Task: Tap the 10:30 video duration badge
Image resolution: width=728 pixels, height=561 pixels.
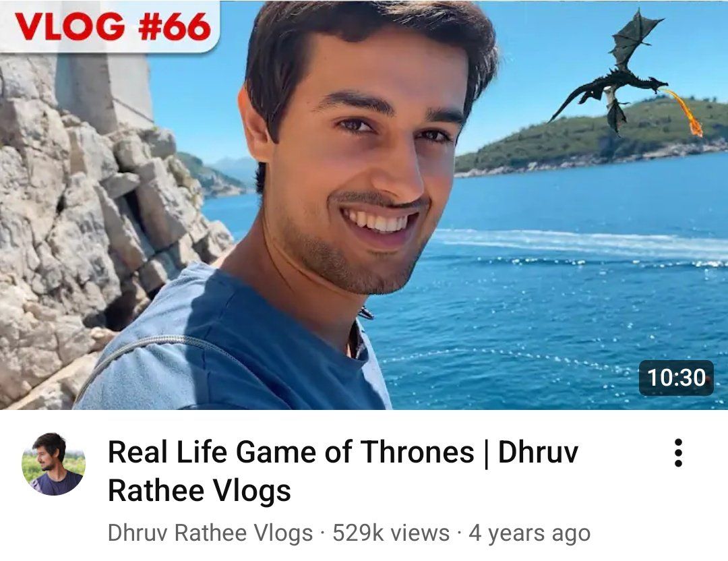Action: [x=676, y=378]
